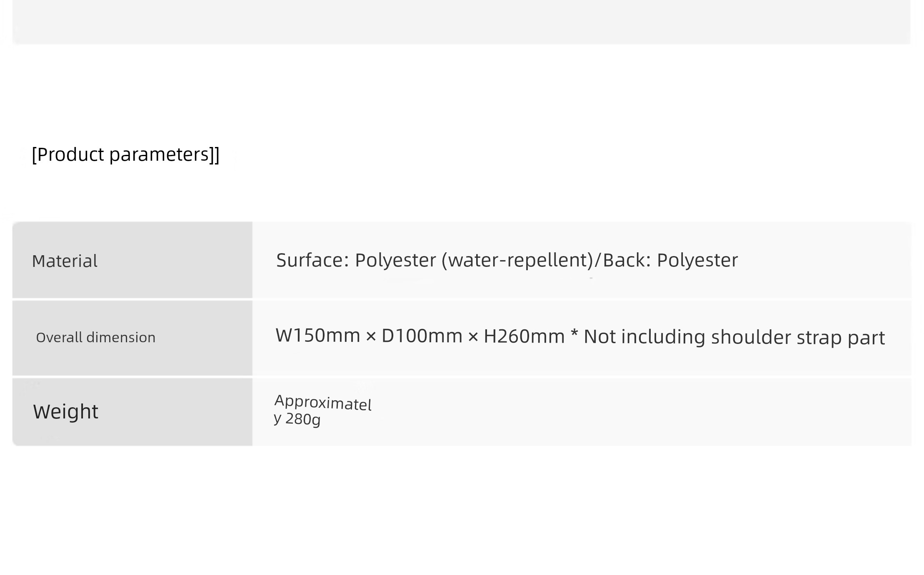Click the H260mm height value
The height and width of the screenshot is (575, 924).
(x=524, y=336)
